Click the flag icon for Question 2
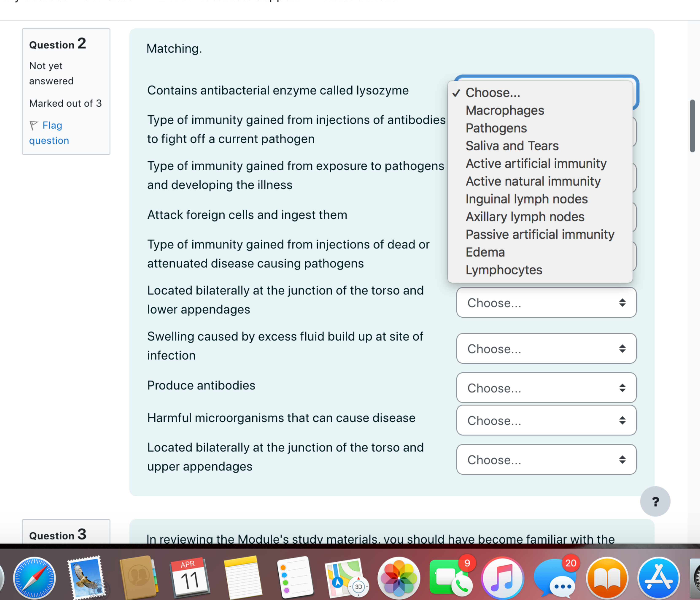Image resolution: width=700 pixels, height=600 pixels. 34,125
